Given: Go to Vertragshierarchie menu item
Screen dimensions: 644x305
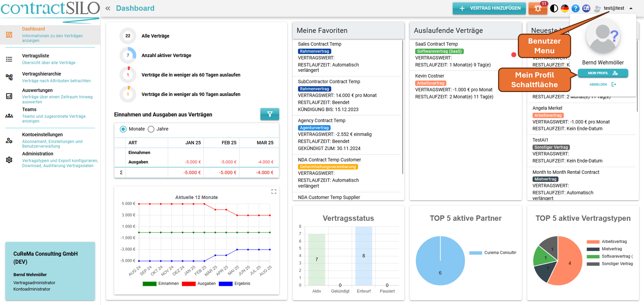Looking at the screenshot, I should tap(42, 74).
